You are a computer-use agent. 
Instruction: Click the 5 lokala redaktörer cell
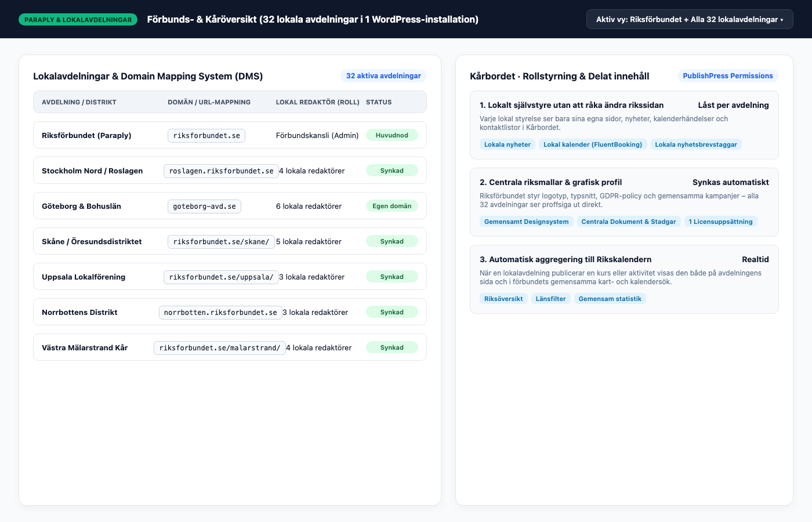pos(309,241)
